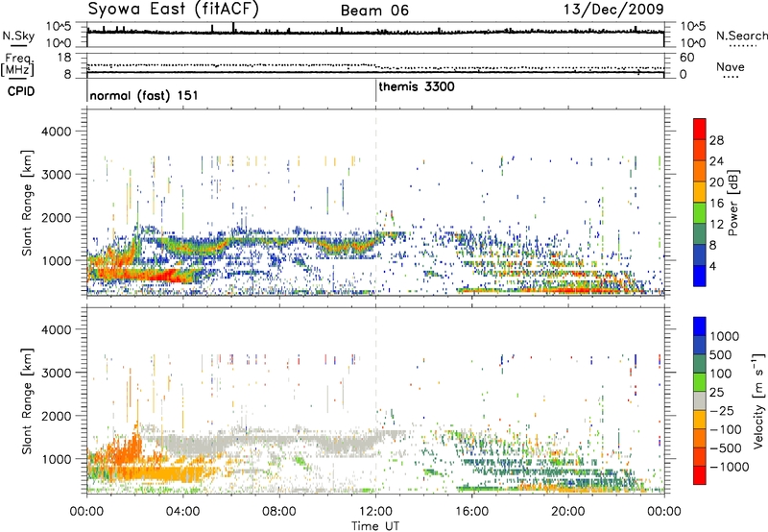Image resolution: width=768 pixels, height=532 pixels.
Task: Click the '04:00' time axis tick label
Action: tap(183, 512)
